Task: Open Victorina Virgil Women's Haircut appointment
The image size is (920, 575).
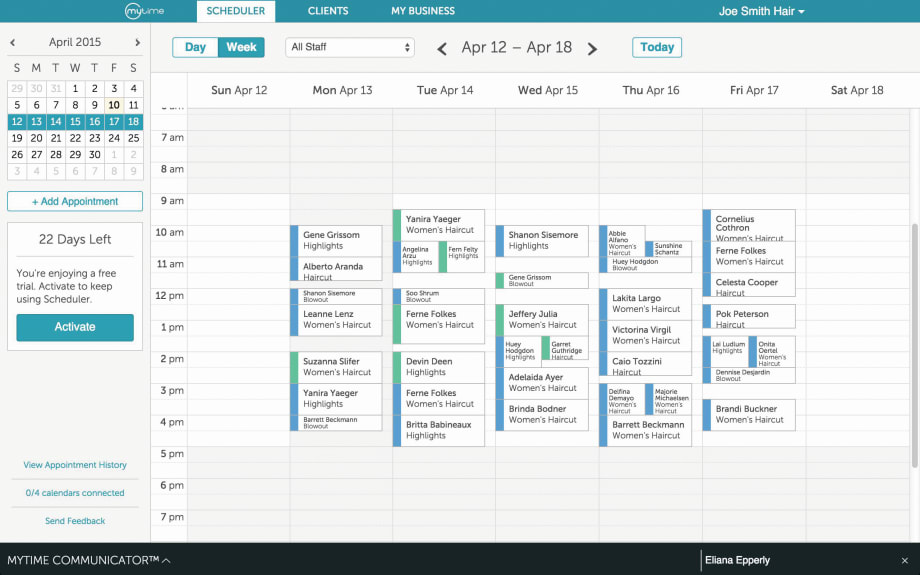Action: coord(645,336)
